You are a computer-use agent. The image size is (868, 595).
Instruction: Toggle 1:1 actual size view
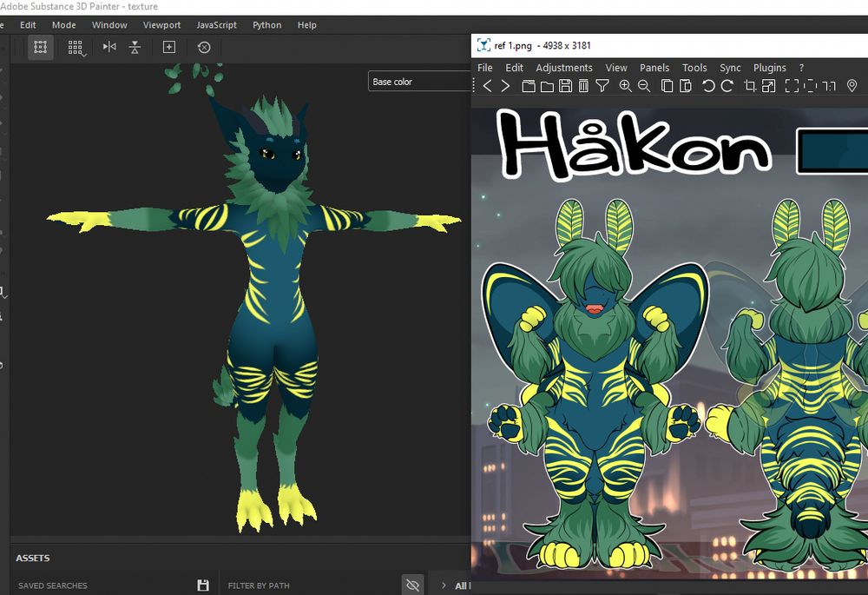coord(829,86)
